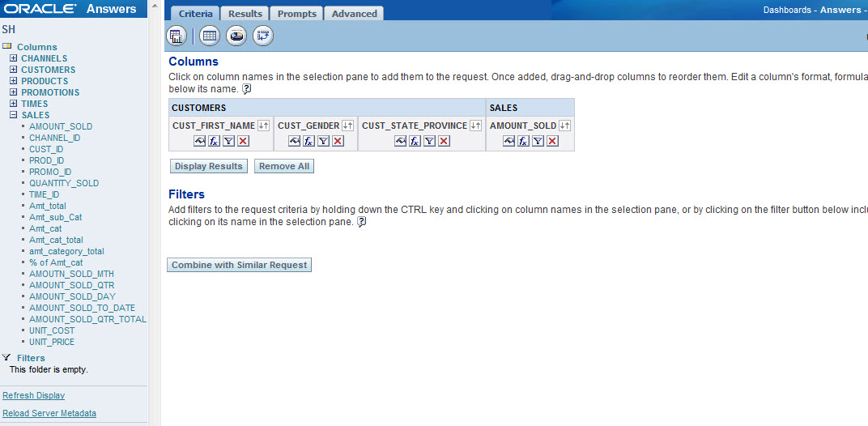The image size is (868, 426).
Task: Open help icon under Columns description
Action: click(247, 88)
